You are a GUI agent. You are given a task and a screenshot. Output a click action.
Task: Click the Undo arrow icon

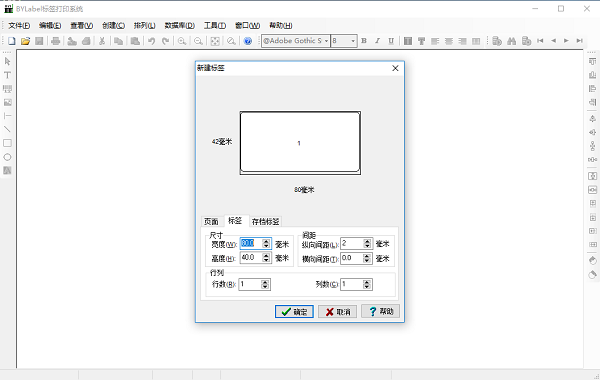[152, 41]
